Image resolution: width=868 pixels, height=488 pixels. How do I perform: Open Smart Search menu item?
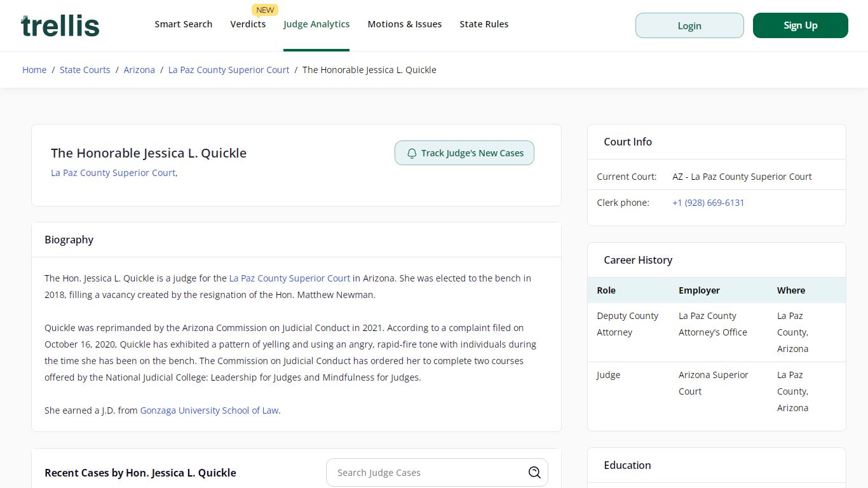[184, 24]
